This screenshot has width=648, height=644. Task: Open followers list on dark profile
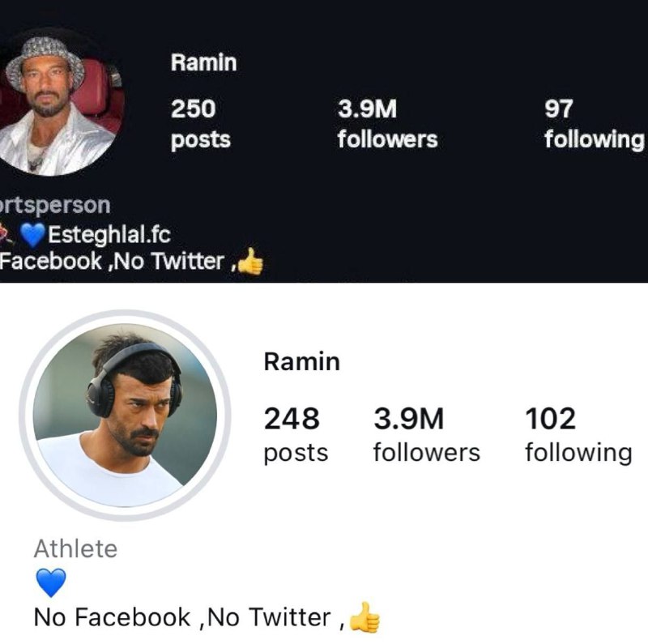(386, 123)
